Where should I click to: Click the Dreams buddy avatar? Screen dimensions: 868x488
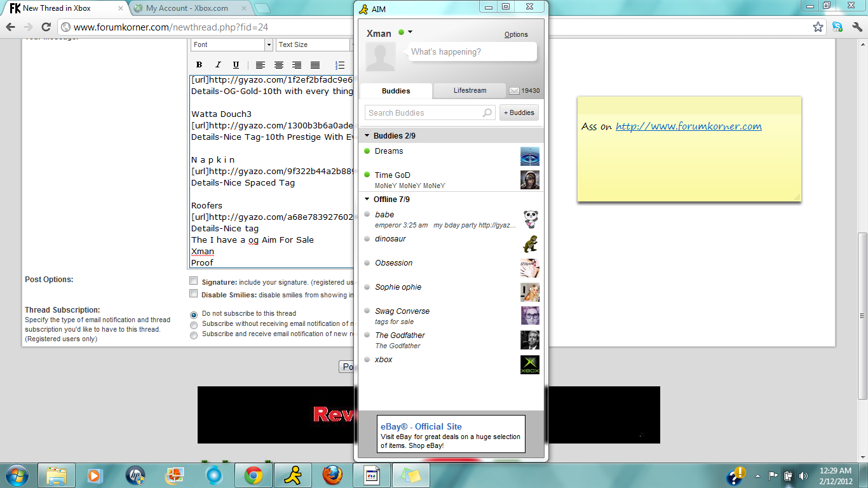tap(530, 156)
